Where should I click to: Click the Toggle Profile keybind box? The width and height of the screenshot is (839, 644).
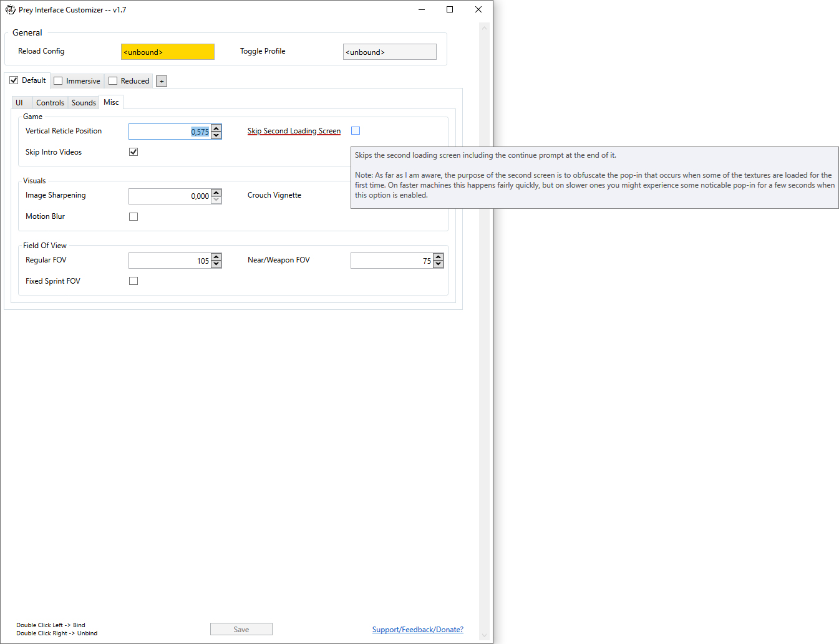pyautogui.click(x=390, y=52)
